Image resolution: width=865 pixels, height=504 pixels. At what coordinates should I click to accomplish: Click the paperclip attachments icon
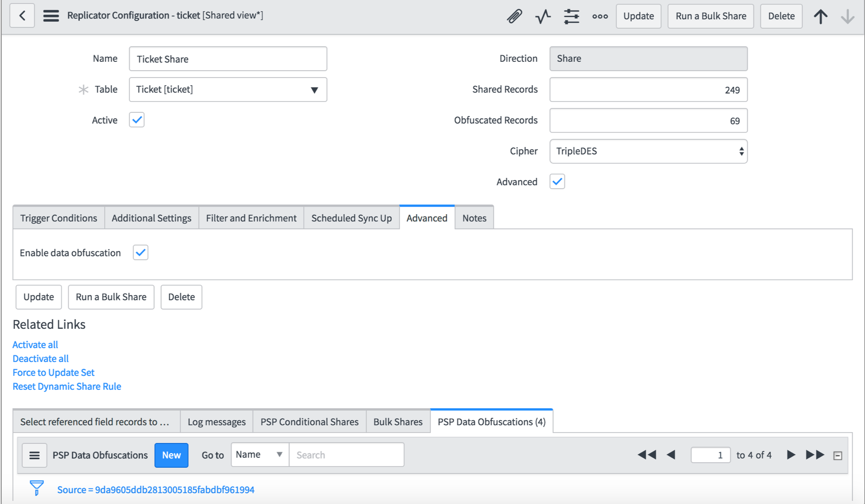[514, 16]
